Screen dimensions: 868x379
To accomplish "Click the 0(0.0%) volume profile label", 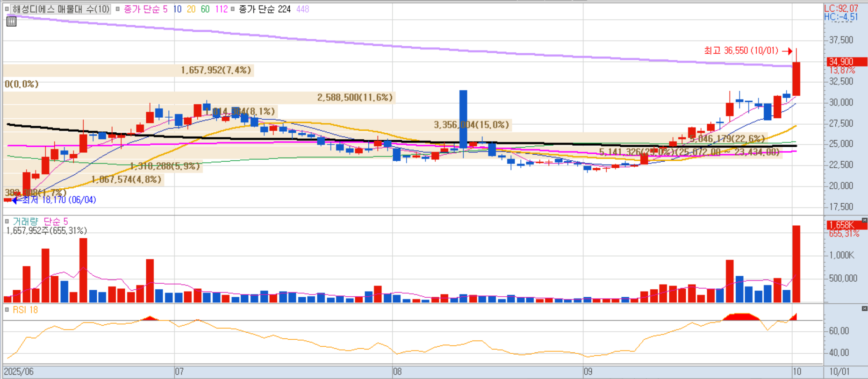I will tap(22, 84).
